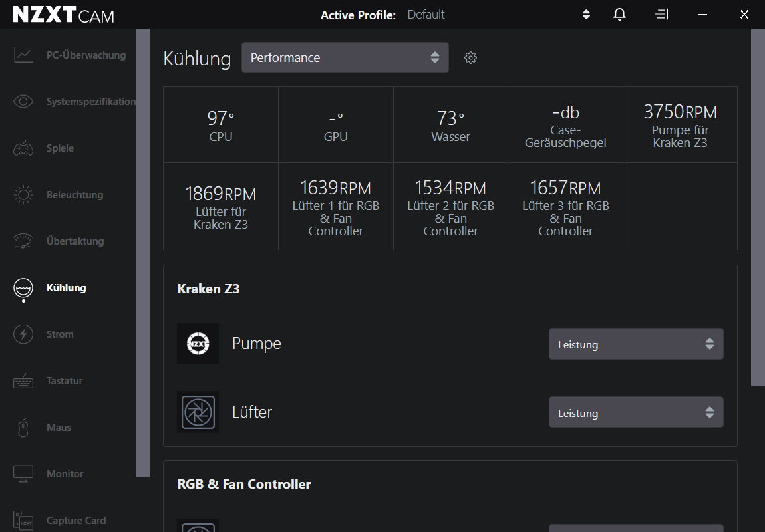
Task: Click the Monitor display icon
Action: click(23, 474)
